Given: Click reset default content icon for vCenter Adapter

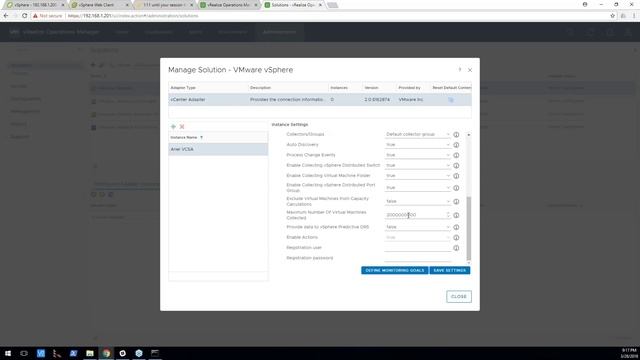Looking at the screenshot, I should click(451, 100).
